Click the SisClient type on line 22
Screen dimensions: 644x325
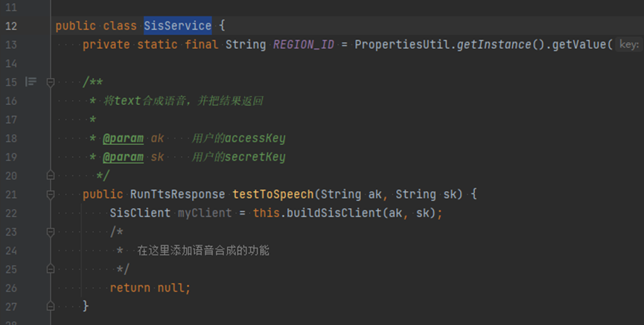(x=140, y=213)
